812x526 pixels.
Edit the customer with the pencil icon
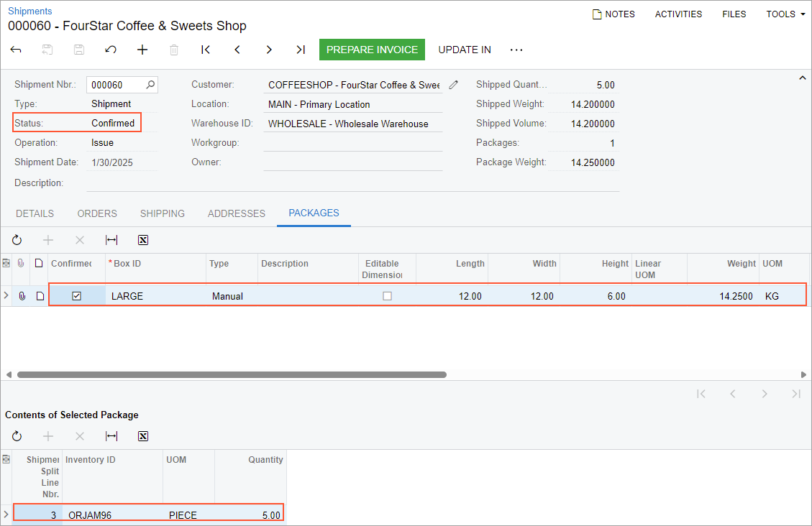click(453, 85)
